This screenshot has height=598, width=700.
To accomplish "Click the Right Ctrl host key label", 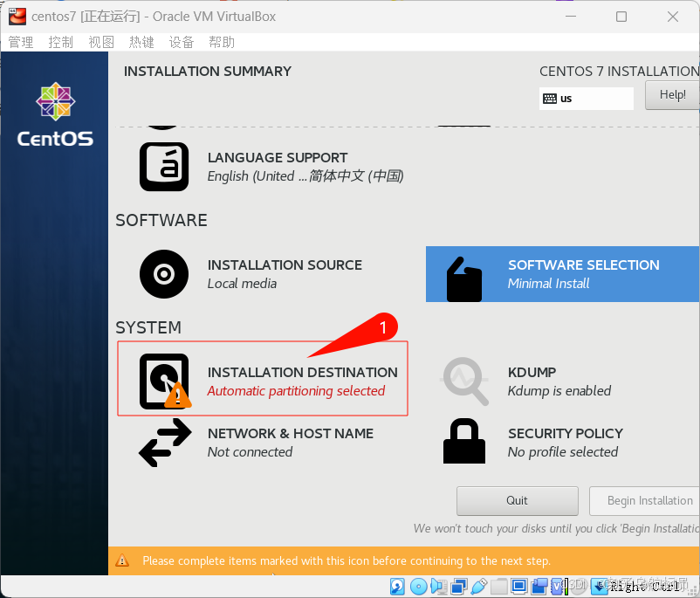I will [x=645, y=586].
